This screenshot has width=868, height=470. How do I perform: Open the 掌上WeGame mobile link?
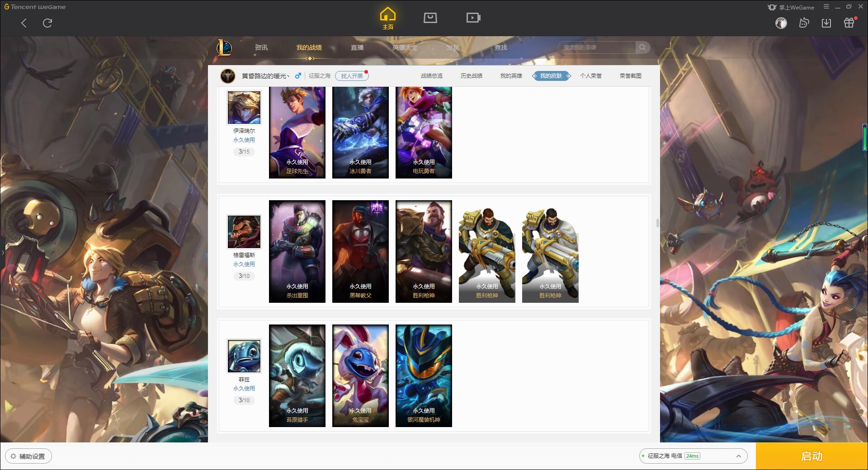click(791, 7)
